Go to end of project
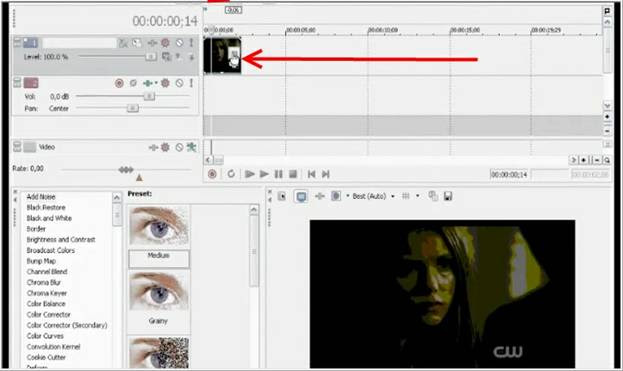This screenshot has height=371, width=623. (x=326, y=174)
